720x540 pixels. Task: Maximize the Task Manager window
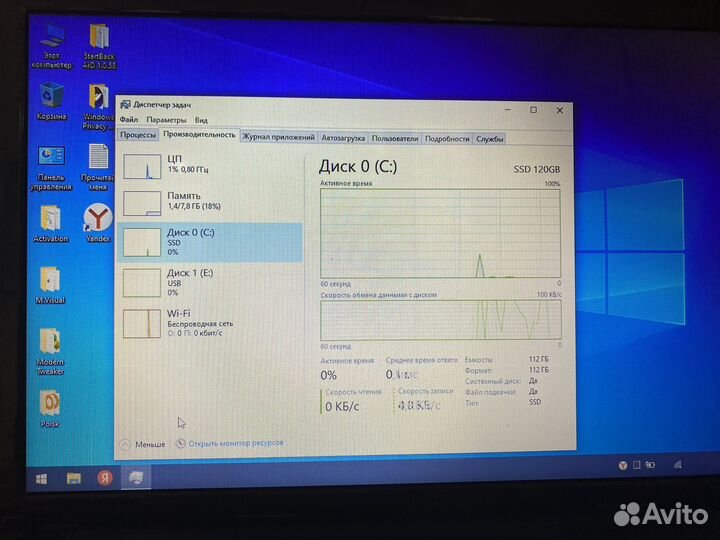(534, 110)
